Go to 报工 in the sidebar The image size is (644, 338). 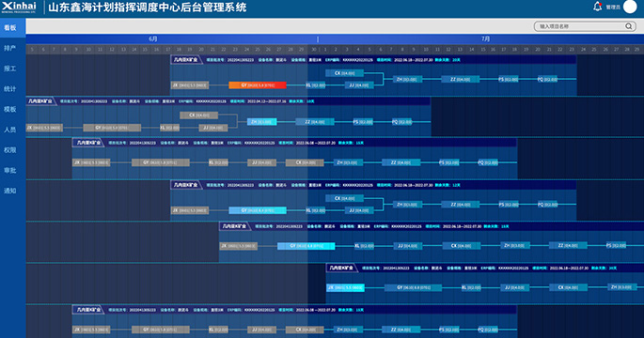click(10, 69)
